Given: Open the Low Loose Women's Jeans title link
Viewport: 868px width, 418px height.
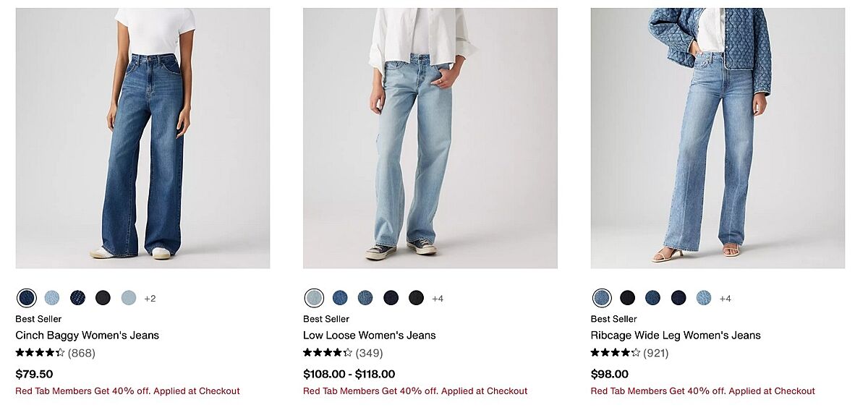Looking at the screenshot, I should click(x=369, y=336).
